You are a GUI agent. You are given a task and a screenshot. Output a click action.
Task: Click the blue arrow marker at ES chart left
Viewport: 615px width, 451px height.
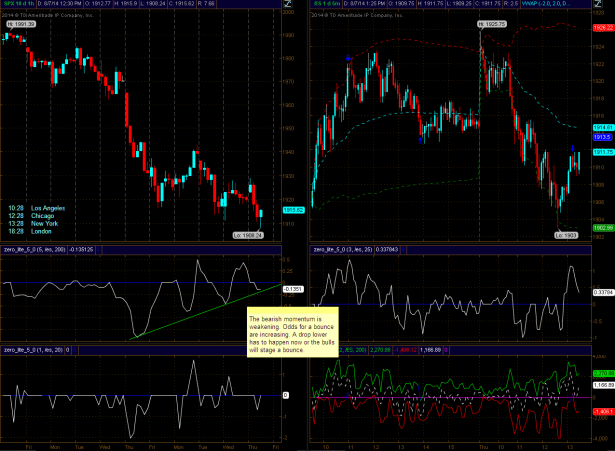(347, 59)
